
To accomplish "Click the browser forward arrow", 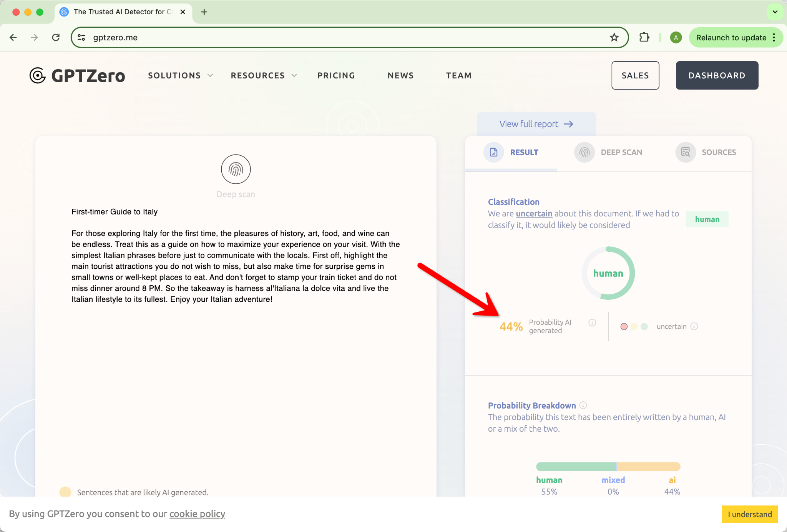I will (x=35, y=37).
